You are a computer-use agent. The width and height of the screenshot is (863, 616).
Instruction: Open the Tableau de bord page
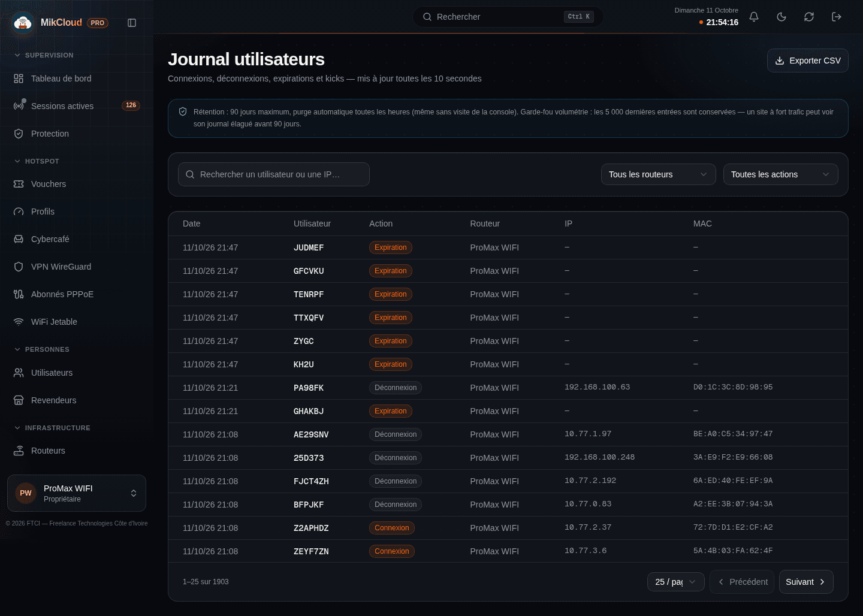coord(77,78)
